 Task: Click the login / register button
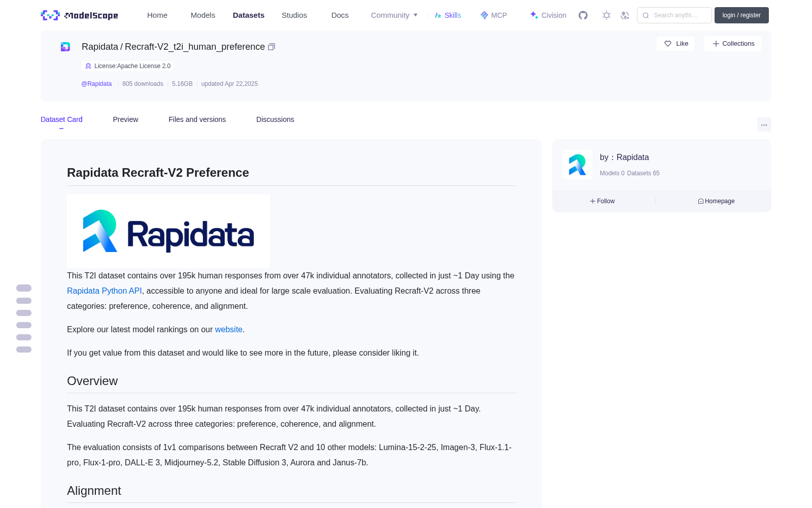741,15
